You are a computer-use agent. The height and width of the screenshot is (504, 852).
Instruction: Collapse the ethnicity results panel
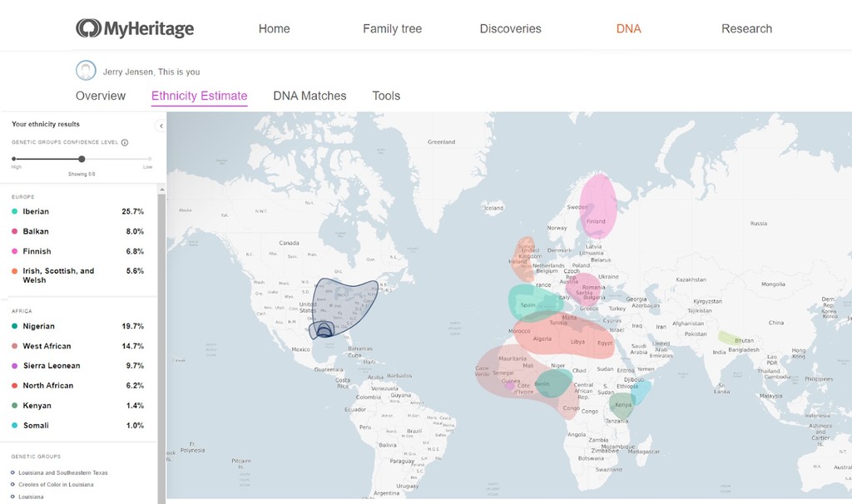[x=161, y=126]
